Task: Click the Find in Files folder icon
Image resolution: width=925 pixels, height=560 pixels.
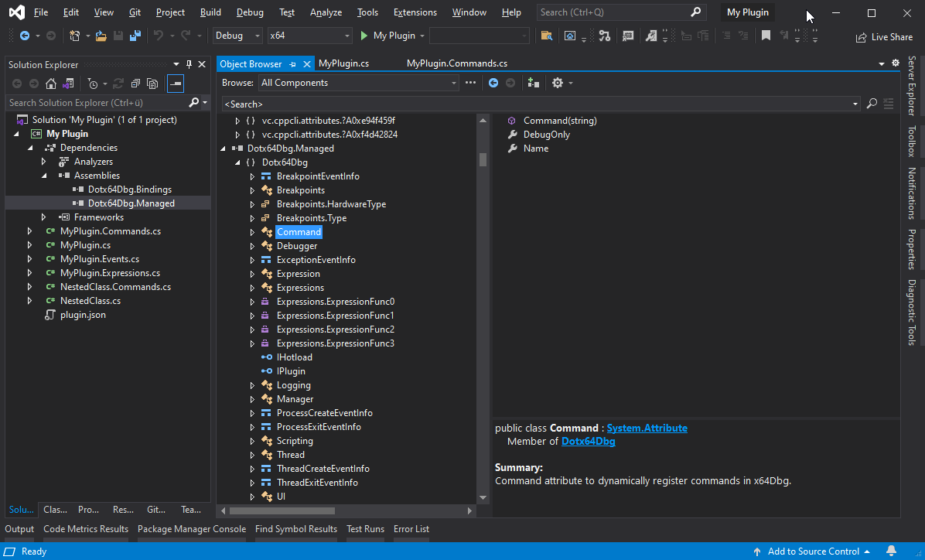Action: point(546,36)
